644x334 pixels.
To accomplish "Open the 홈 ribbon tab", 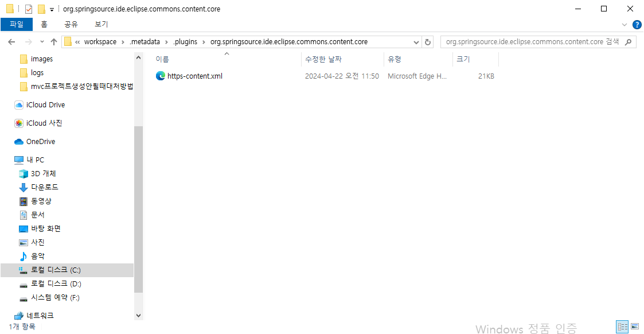I will pos(44,24).
